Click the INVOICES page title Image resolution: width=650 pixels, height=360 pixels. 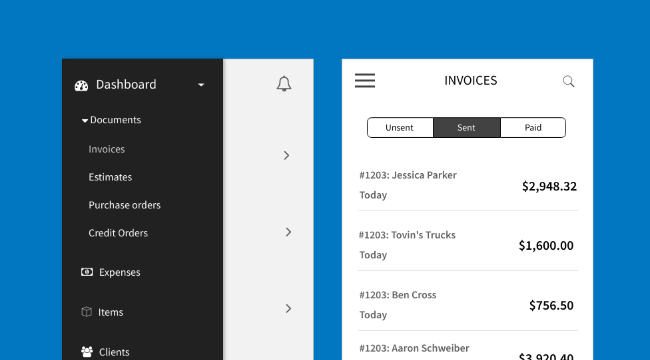(x=471, y=80)
